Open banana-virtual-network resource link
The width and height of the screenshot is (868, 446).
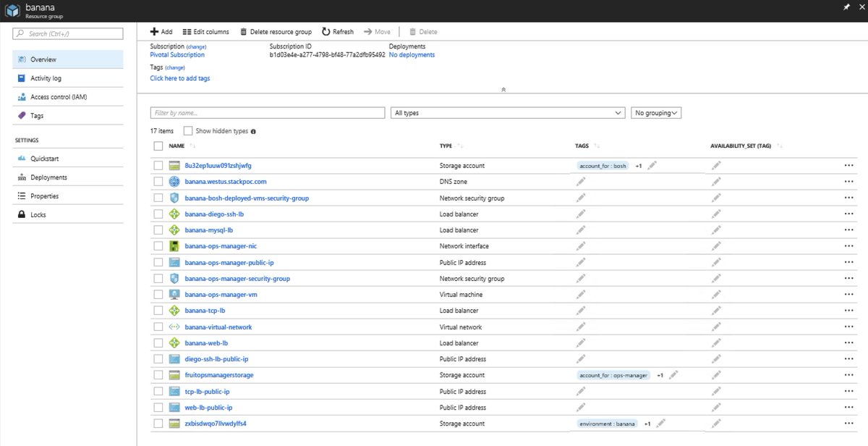point(218,327)
